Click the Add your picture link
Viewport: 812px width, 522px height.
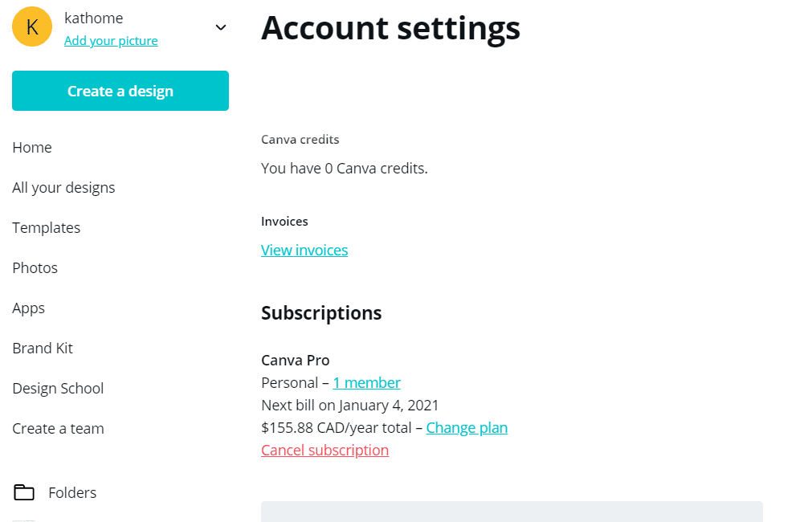tap(111, 41)
